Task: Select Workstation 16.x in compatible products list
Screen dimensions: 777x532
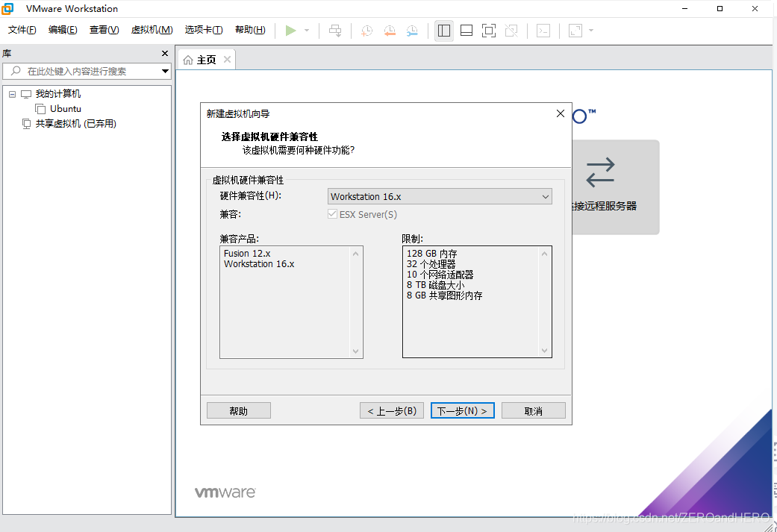Action: pyautogui.click(x=259, y=264)
